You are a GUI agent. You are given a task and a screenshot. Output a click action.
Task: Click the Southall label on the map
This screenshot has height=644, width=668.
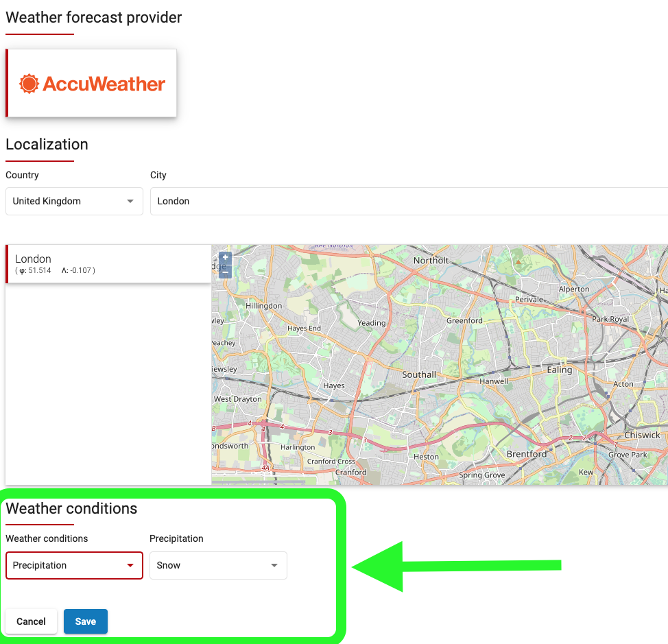(419, 375)
